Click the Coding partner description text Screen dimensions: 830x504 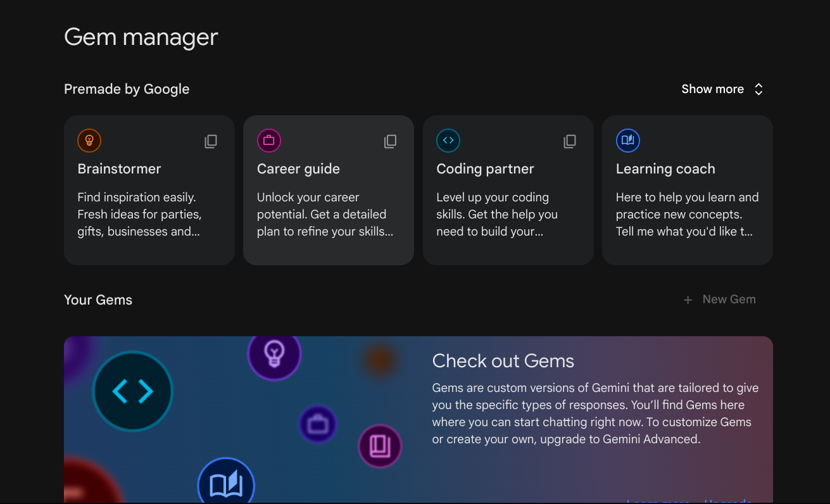[497, 215]
